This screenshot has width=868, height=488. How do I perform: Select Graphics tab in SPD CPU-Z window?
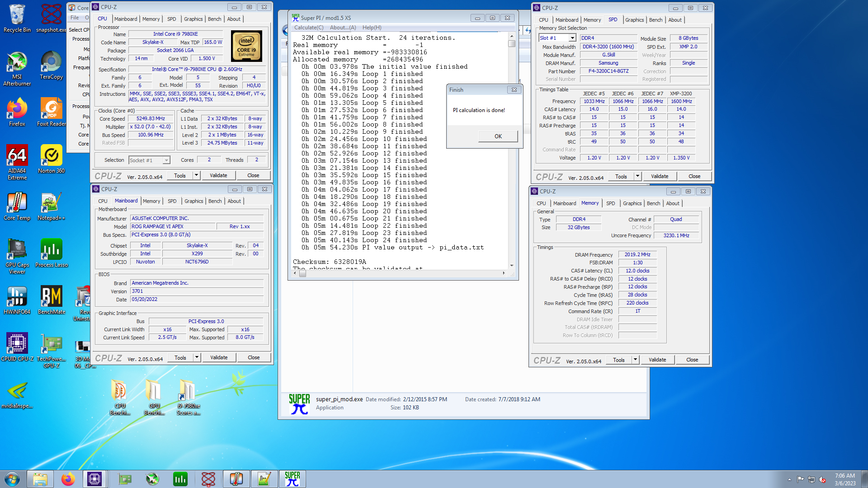click(634, 20)
